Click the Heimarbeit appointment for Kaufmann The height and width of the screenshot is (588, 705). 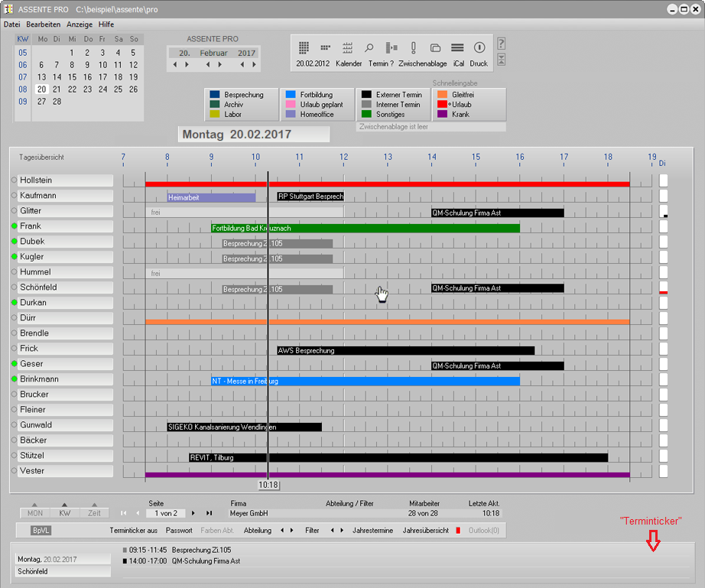tap(211, 197)
